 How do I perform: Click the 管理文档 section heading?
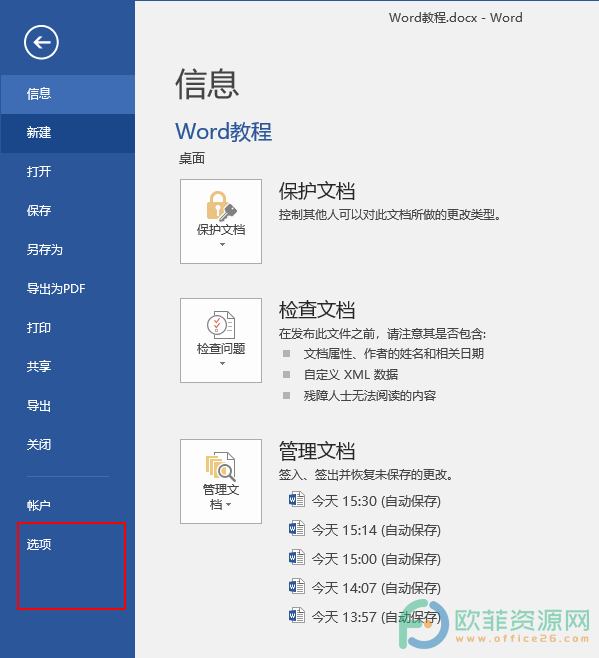[317, 451]
